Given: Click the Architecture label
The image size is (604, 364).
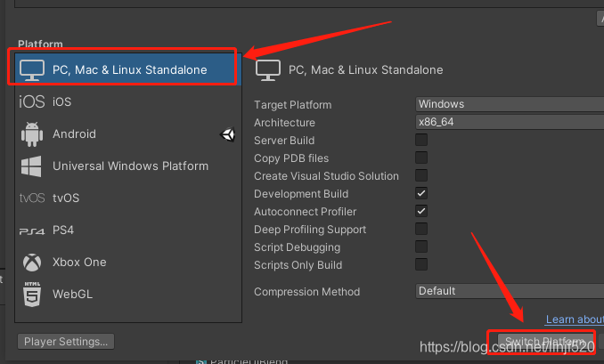Looking at the screenshot, I should 285,122.
